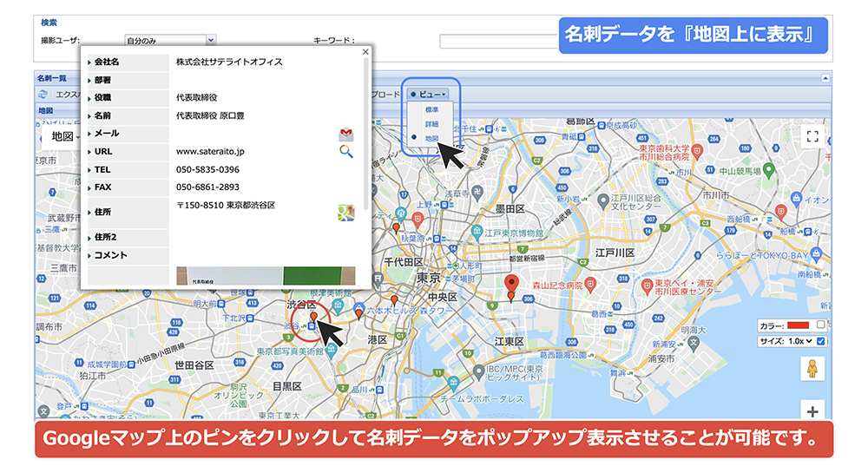Viewport: 868px width, 466px height.
Task: Open the 撮影ユーザ dropdown showing 自分のみ
Action: 170,41
